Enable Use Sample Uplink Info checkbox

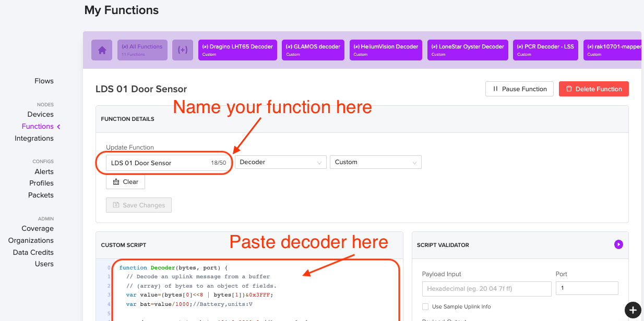pyautogui.click(x=425, y=306)
